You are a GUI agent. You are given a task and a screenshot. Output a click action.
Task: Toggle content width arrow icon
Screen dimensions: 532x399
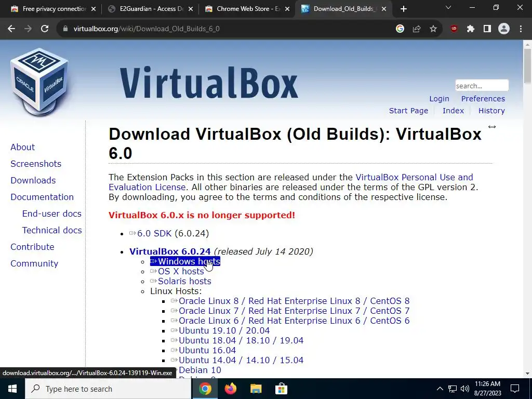[491, 127]
